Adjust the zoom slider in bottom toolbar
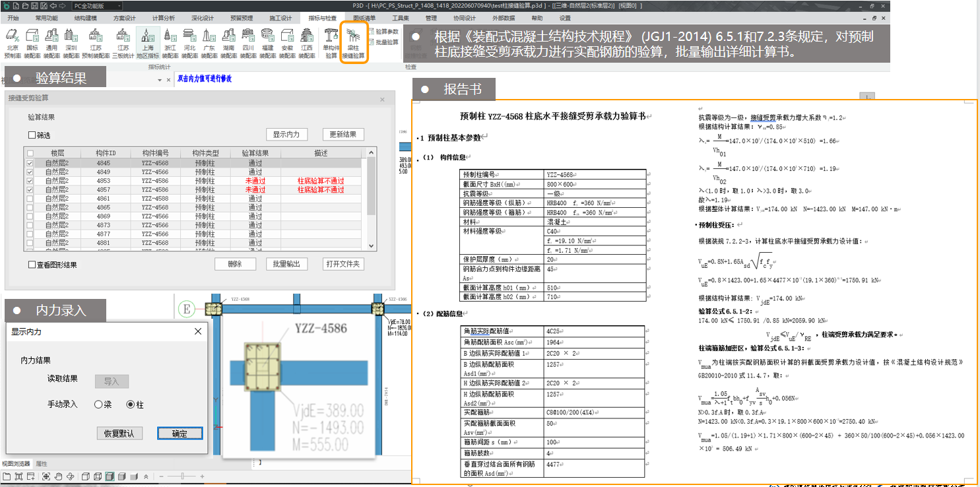Image resolution: width=980 pixels, height=487 pixels. (x=181, y=476)
